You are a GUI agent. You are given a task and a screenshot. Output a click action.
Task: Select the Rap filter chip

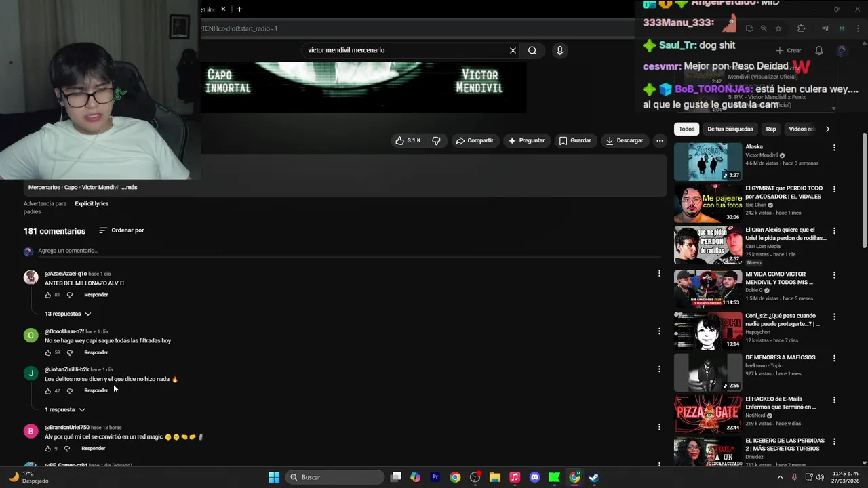click(771, 129)
